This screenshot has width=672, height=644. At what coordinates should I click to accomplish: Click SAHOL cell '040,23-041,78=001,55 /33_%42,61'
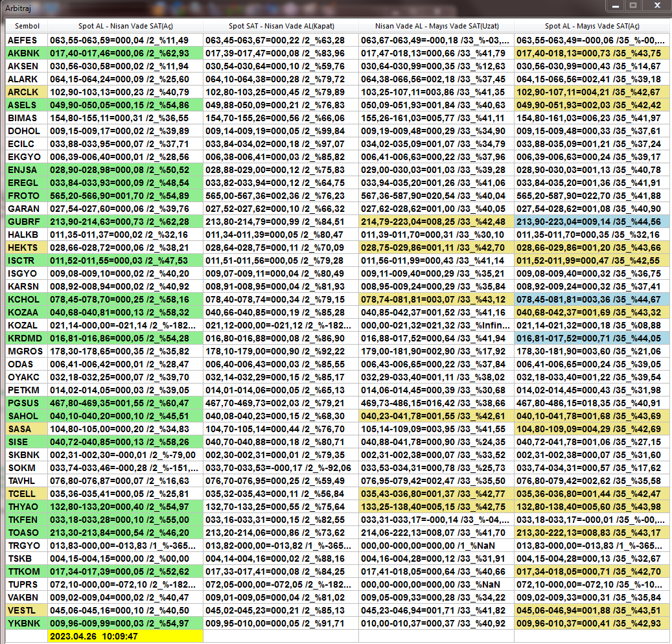click(x=436, y=416)
